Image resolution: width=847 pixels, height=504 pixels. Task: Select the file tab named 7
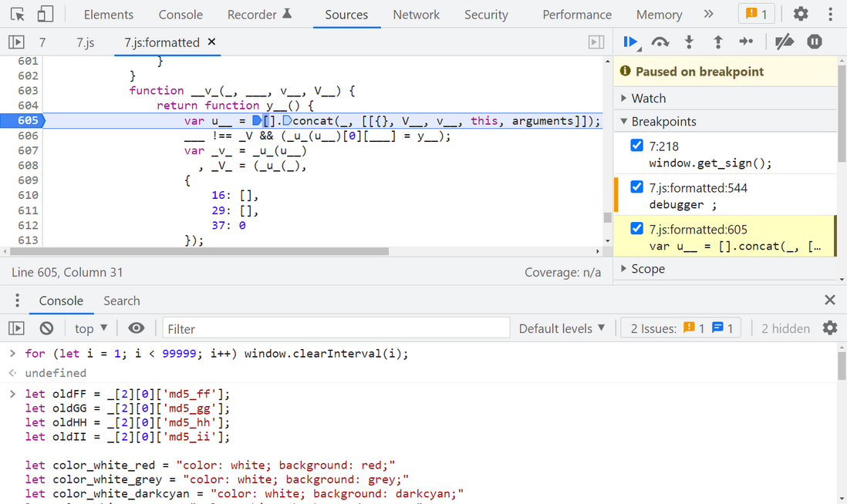coord(42,42)
